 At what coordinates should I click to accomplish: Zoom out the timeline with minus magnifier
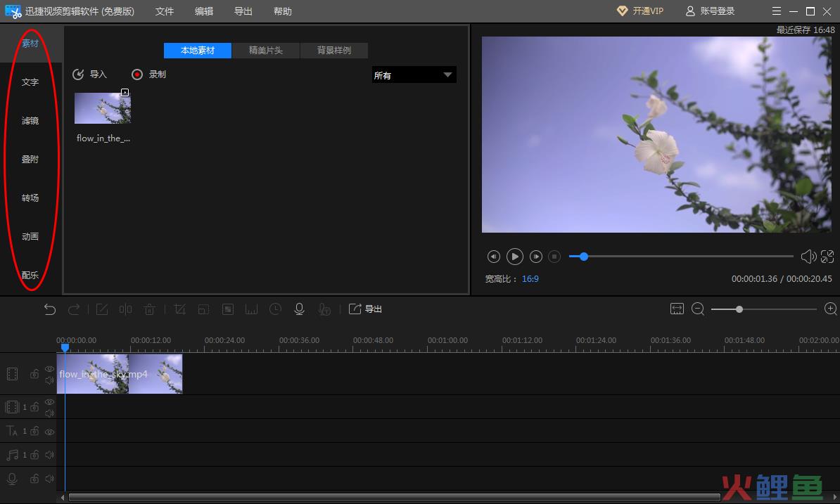click(x=698, y=309)
